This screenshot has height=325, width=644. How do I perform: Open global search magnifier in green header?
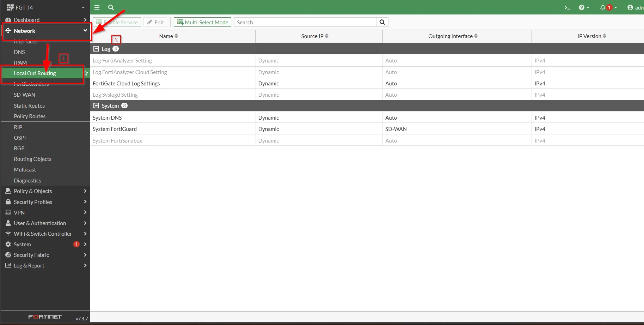(x=111, y=7)
